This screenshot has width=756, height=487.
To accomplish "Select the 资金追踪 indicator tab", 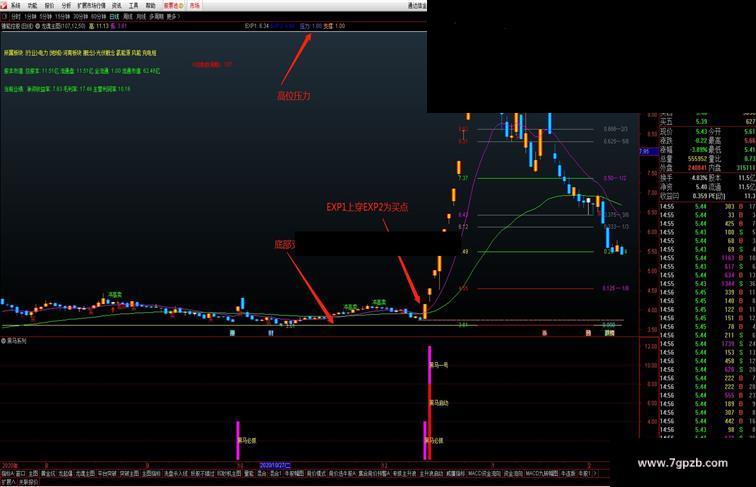I will pyautogui.click(x=513, y=474).
